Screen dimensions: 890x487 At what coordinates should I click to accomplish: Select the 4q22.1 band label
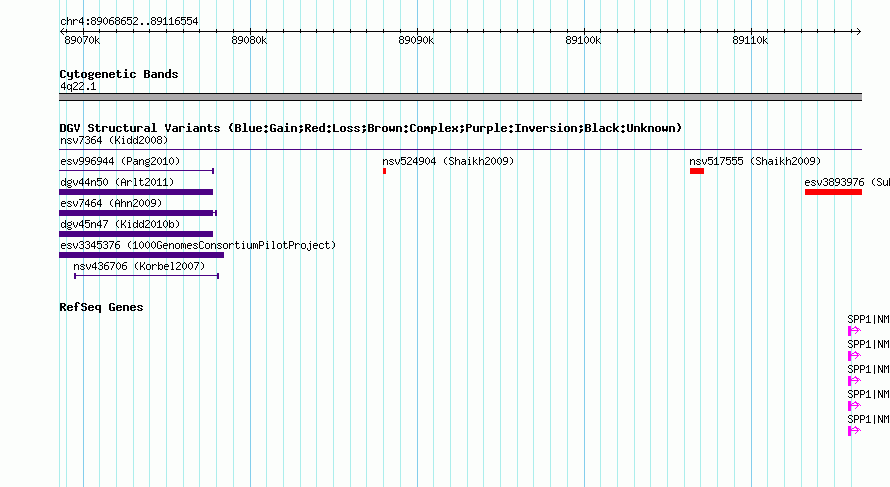click(78, 86)
